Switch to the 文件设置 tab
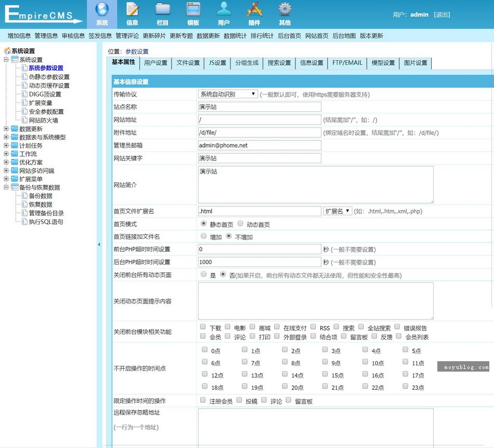Image resolution: width=494 pixels, height=448 pixels. click(188, 63)
